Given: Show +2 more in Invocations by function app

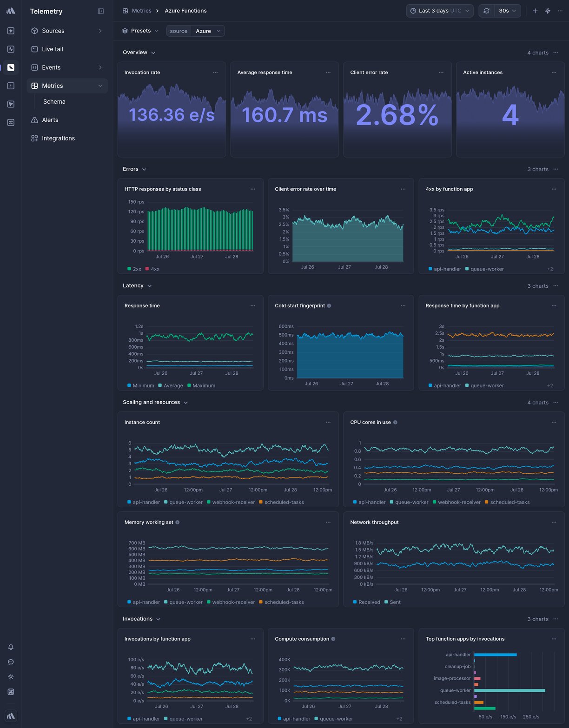Looking at the screenshot, I should point(249,719).
